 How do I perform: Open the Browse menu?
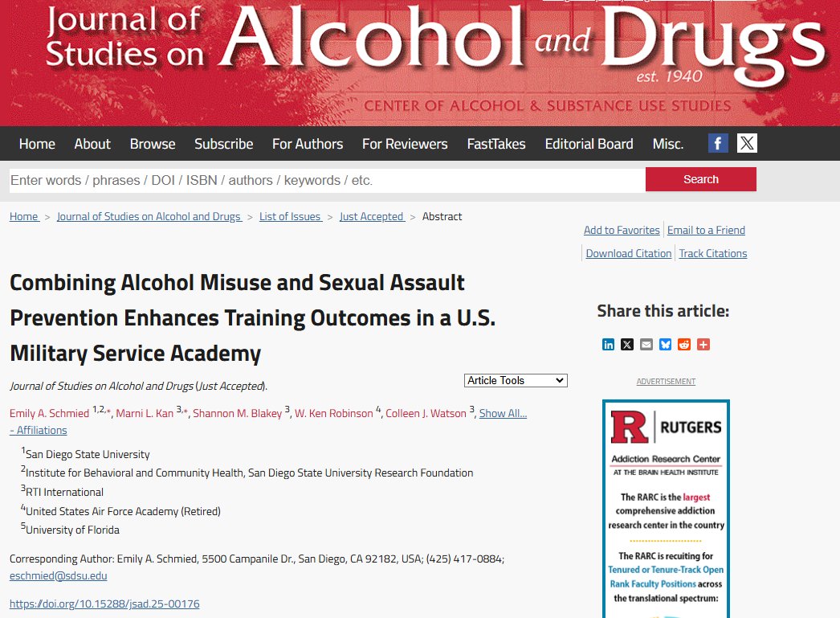[152, 144]
